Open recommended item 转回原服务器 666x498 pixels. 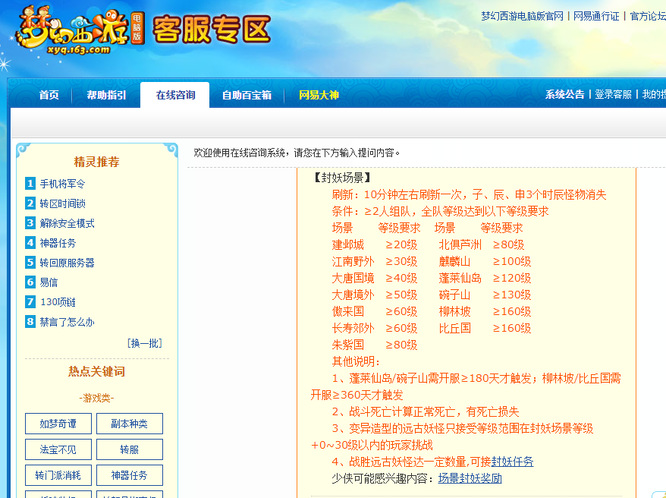[x=67, y=263]
